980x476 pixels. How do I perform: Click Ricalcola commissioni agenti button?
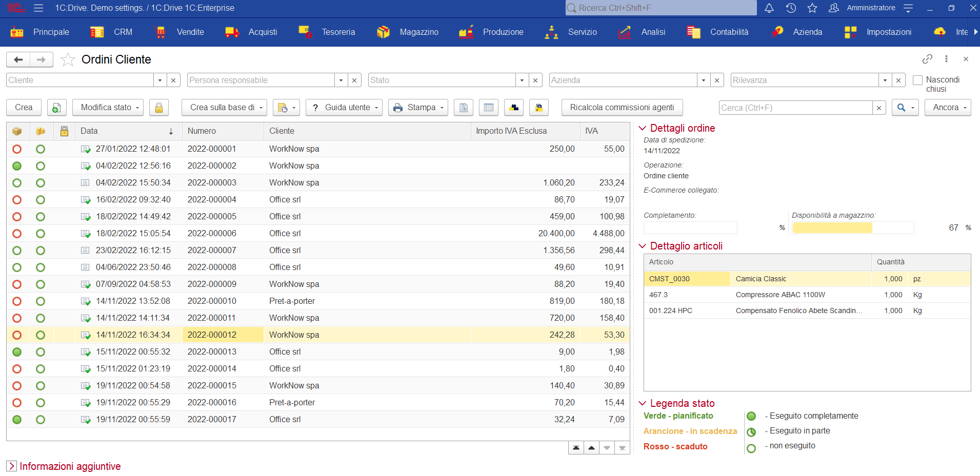click(x=622, y=108)
